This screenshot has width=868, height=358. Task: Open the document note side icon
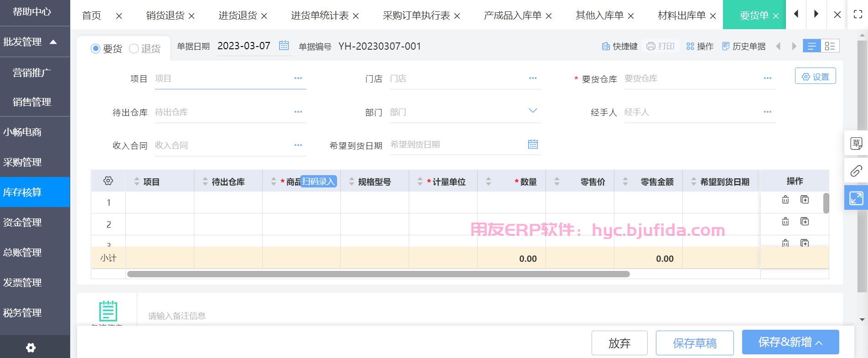(x=856, y=144)
